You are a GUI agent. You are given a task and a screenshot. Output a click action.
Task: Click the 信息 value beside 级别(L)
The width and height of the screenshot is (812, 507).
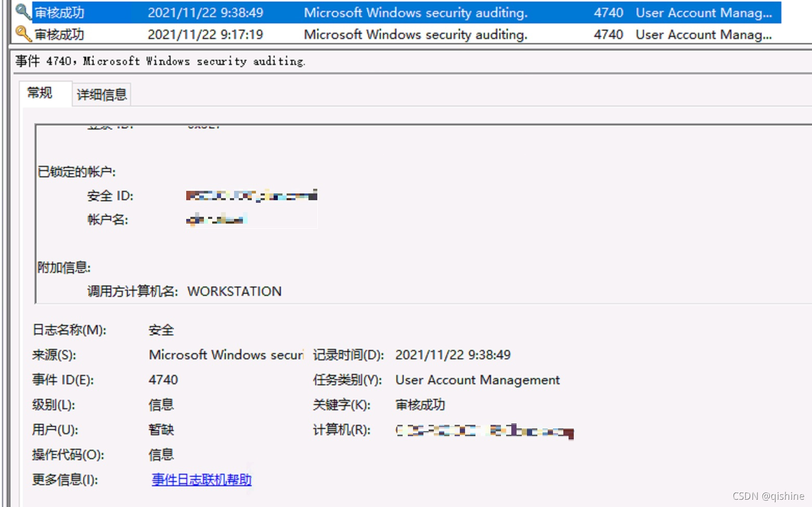[x=161, y=405]
